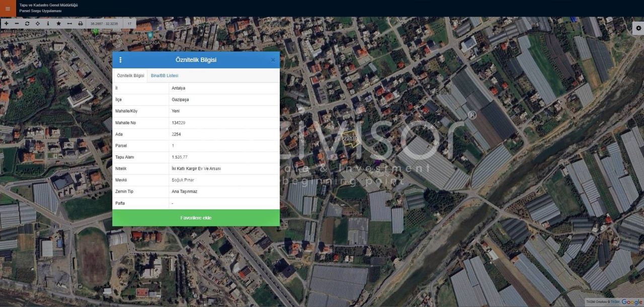644x307 pixels.
Task: Print the map with printer icon
Action: (80, 24)
